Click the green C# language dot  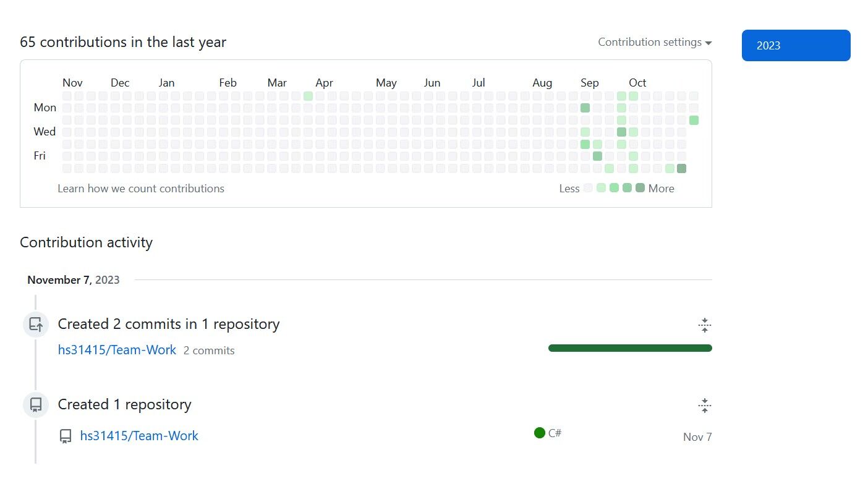point(540,433)
